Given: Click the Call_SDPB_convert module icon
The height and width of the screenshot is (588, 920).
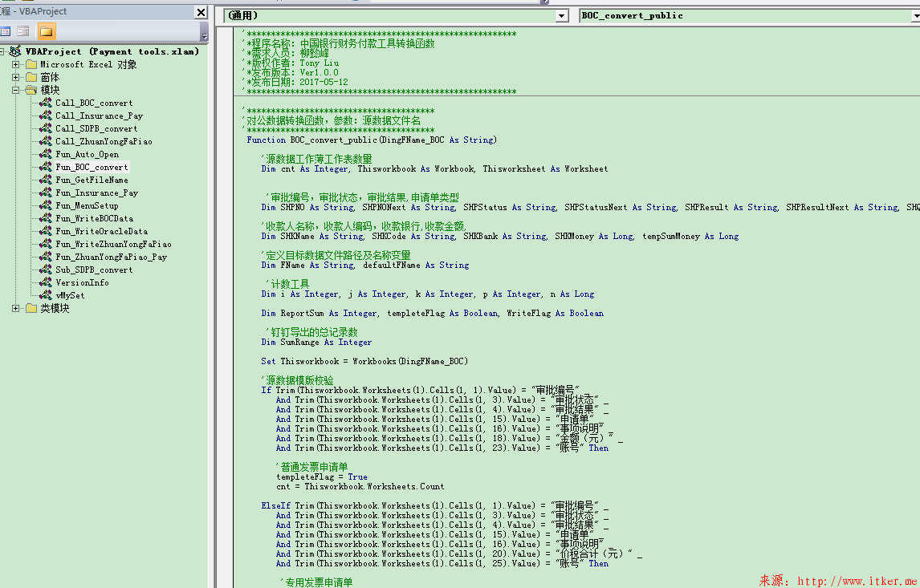Looking at the screenshot, I should [x=45, y=128].
